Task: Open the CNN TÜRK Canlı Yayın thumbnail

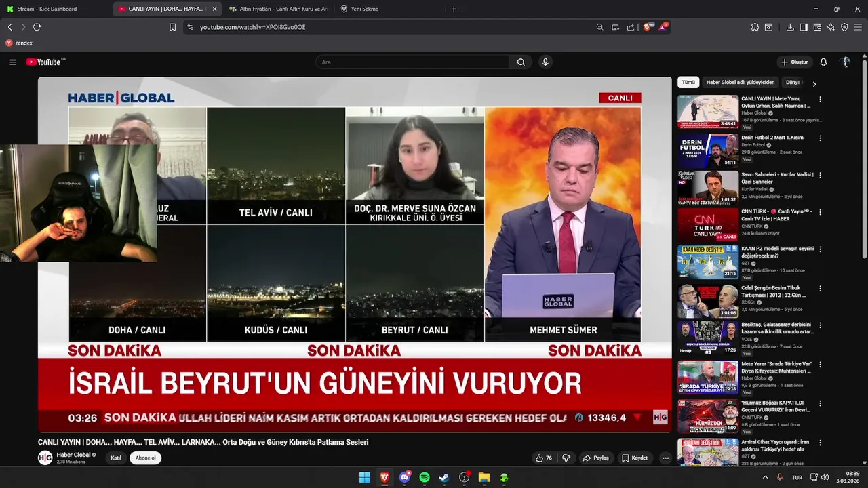Action: [708, 225]
